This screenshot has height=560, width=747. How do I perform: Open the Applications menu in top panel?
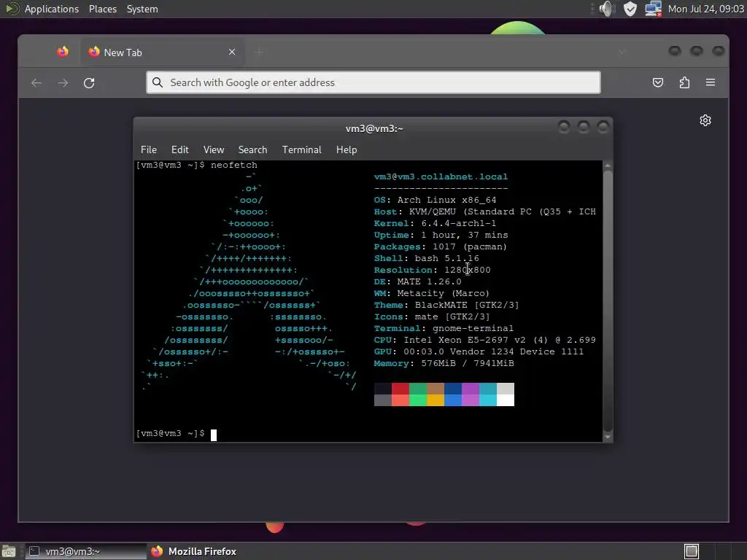pos(52,9)
